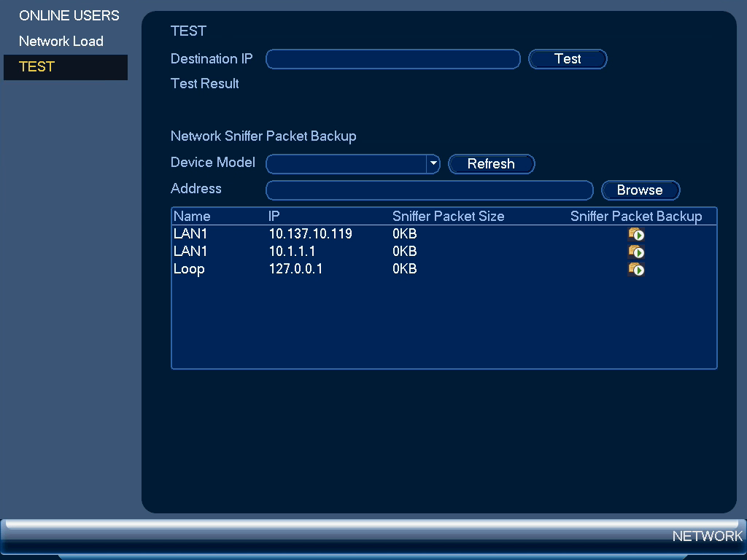Click the Sniffer Packet Size column header
The width and height of the screenshot is (747, 560).
pyautogui.click(x=449, y=216)
